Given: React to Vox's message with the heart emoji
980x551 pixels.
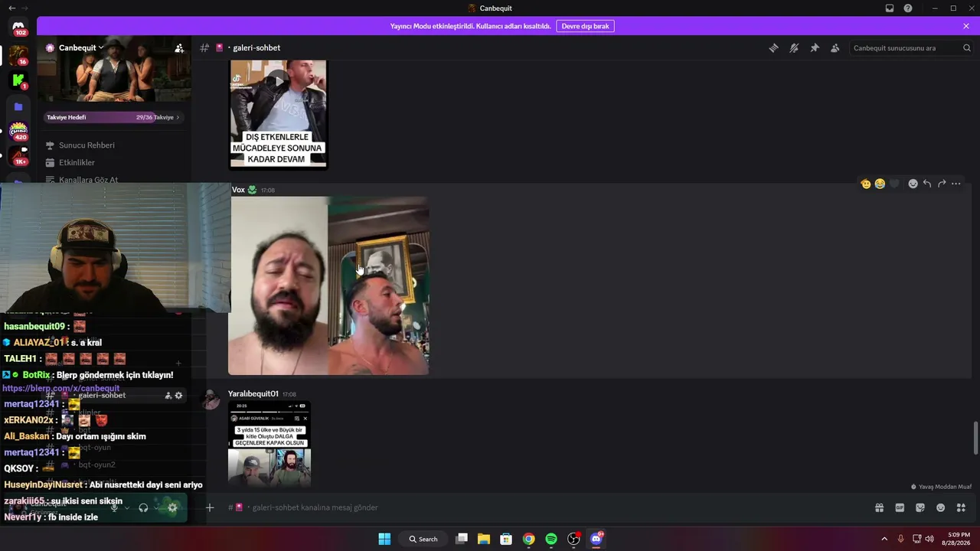Looking at the screenshot, I should click(893, 184).
